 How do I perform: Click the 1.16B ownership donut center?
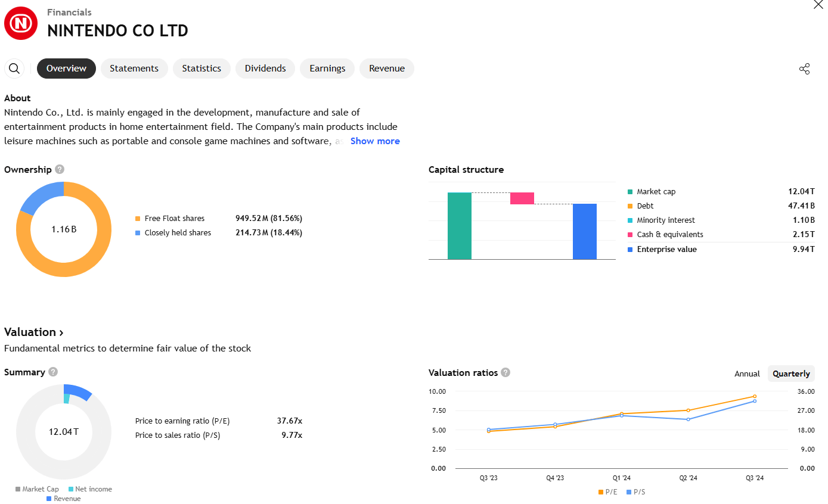click(64, 229)
